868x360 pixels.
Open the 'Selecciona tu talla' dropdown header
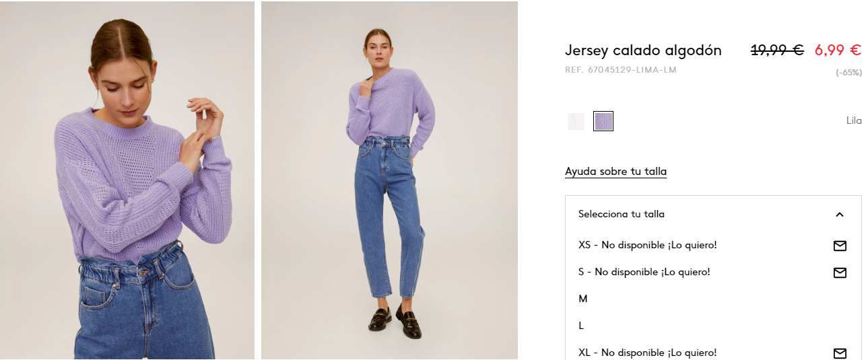click(713, 214)
